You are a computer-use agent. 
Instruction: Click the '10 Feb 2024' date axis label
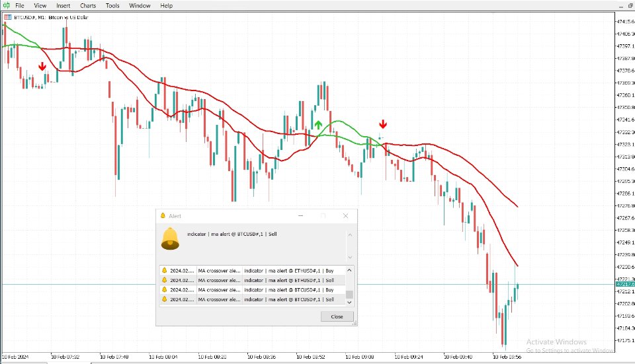(15, 357)
